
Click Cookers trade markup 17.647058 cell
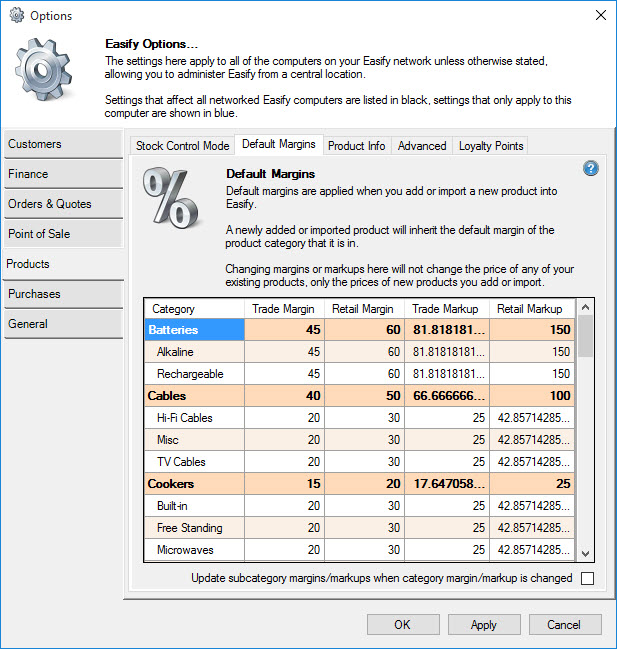coord(447,483)
